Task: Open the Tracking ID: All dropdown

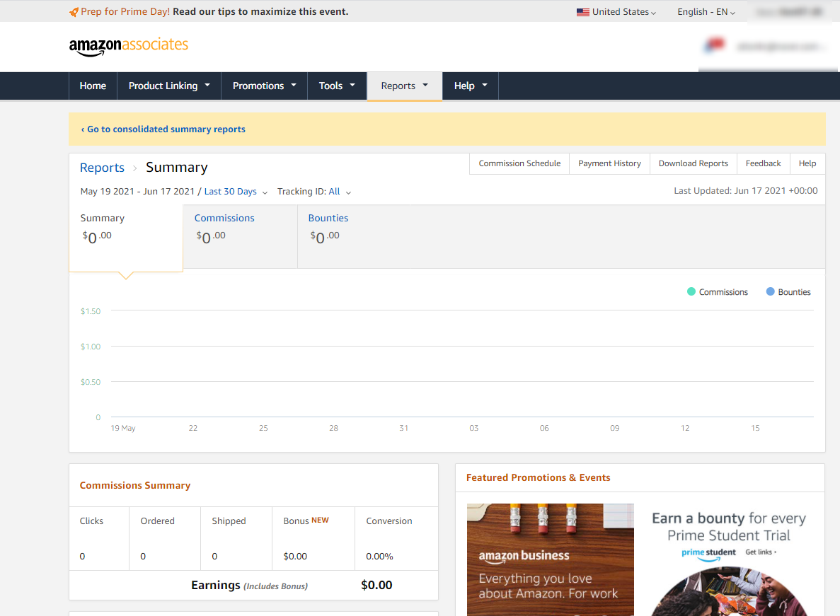Action: (x=314, y=192)
